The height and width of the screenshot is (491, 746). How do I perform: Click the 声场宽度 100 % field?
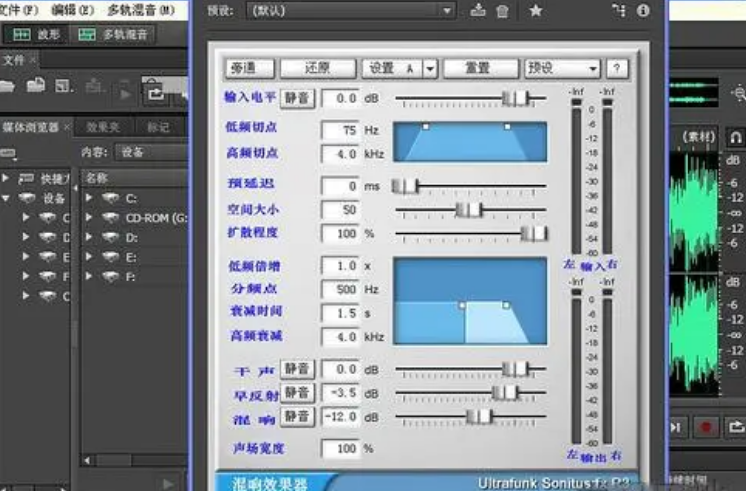tap(340, 448)
